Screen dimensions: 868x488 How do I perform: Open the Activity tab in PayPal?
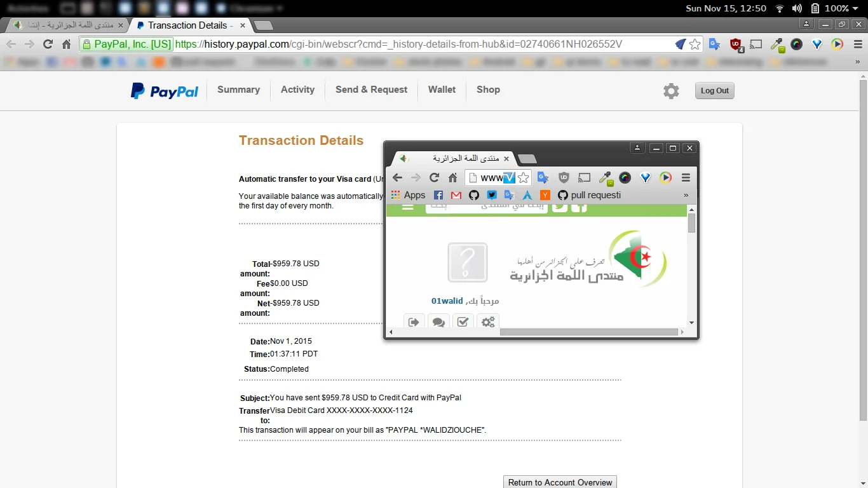pyautogui.click(x=297, y=90)
